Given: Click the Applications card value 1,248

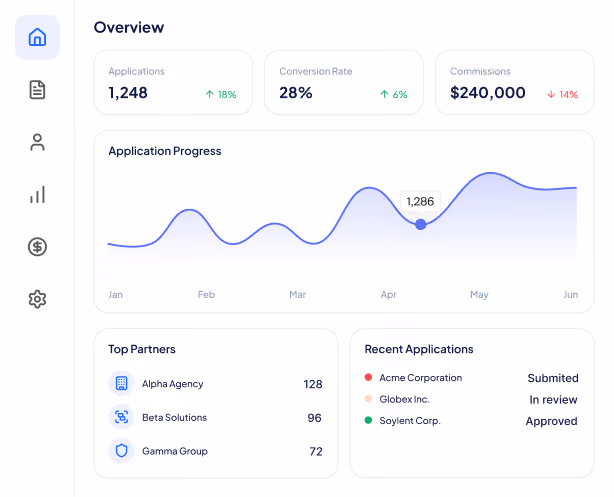Looking at the screenshot, I should [128, 93].
